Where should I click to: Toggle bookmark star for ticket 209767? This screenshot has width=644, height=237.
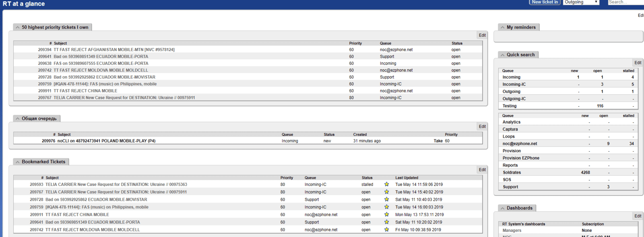pyautogui.click(x=386, y=192)
